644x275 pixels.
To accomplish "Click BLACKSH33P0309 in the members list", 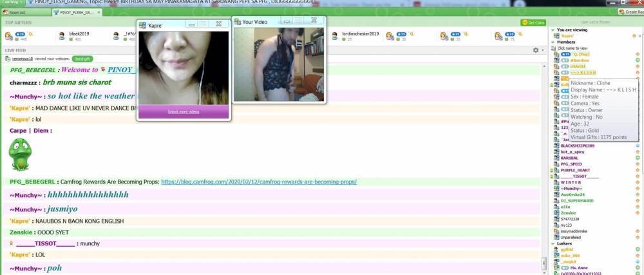I will pos(577,146).
